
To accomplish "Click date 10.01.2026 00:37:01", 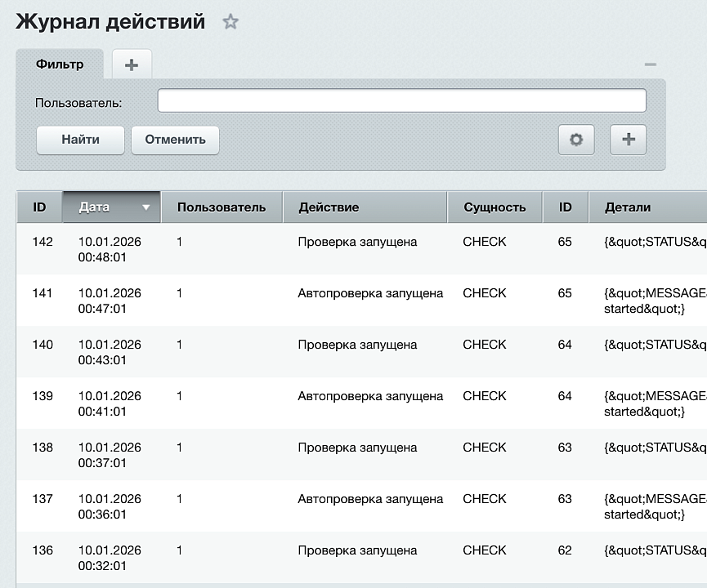I will (x=110, y=455).
